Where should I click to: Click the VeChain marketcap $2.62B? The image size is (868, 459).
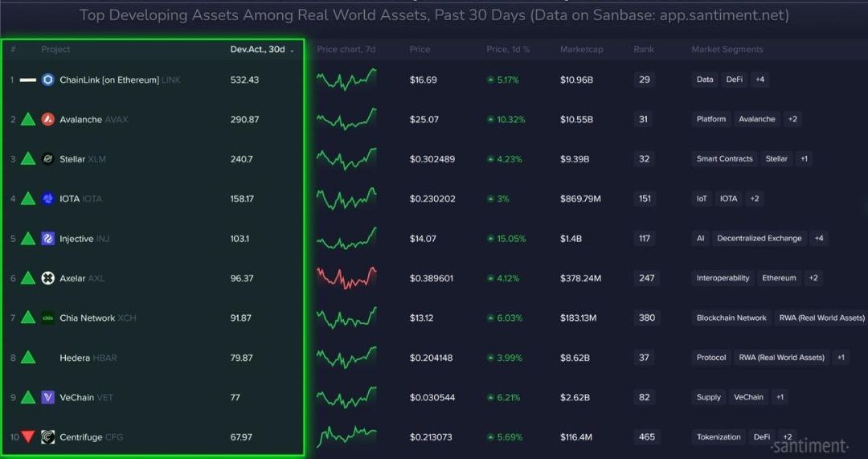pyautogui.click(x=575, y=397)
